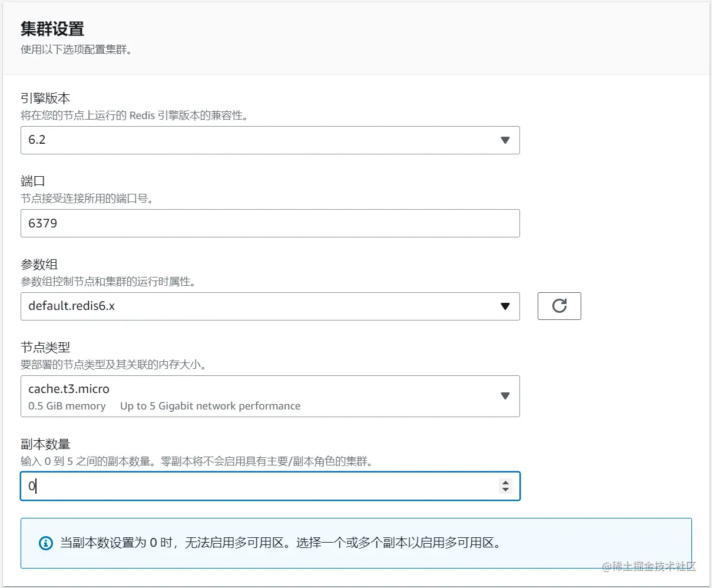Click the engine version dropdown arrow
712x588 pixels.
pos(505,140)
